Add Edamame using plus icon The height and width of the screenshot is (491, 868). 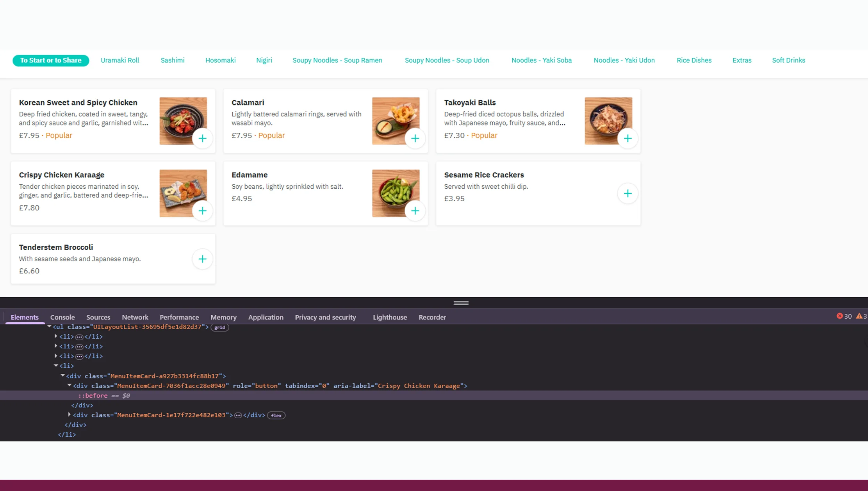(415, 211)
